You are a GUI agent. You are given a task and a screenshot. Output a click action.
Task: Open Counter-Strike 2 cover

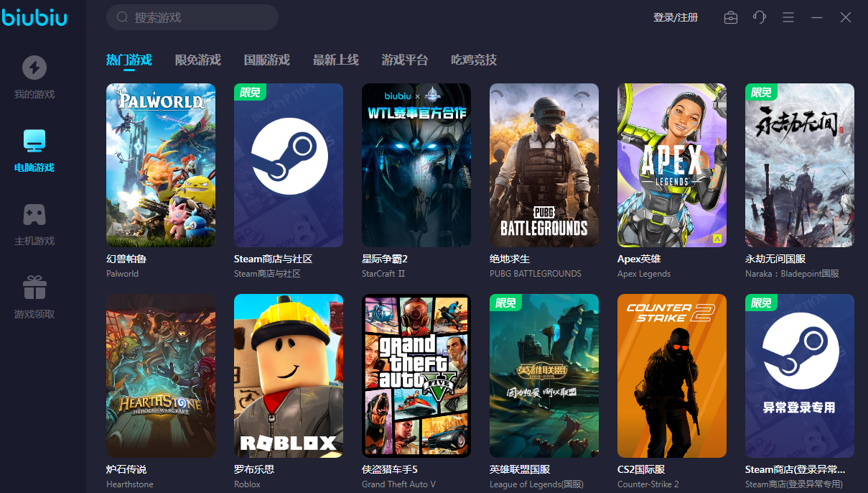click(x=672, y=376)
